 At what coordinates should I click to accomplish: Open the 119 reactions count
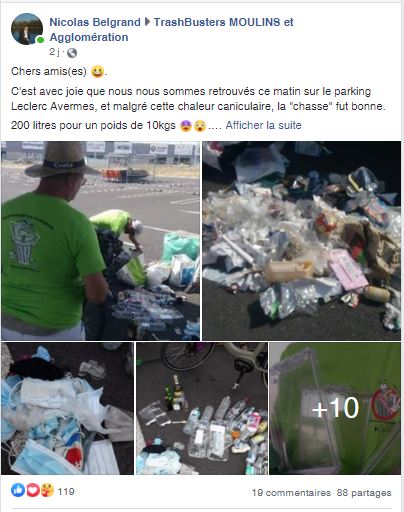pyautogui.click(x=66, y=491)
